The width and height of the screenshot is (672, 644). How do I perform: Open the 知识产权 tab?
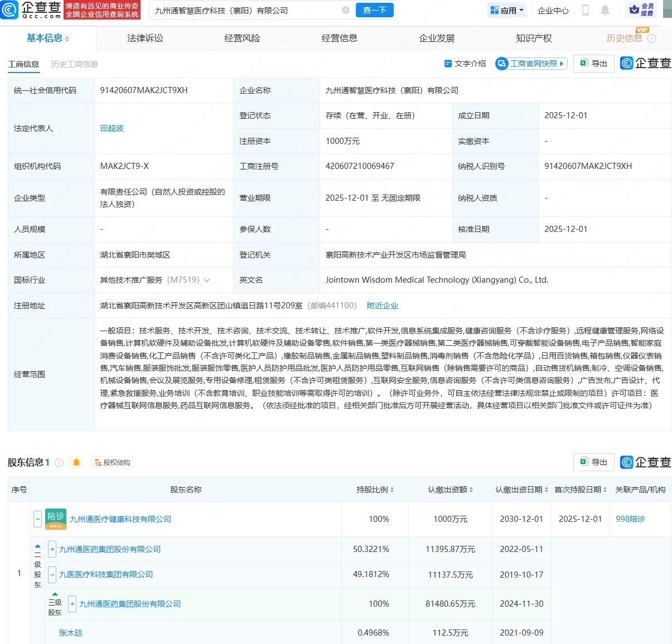(534, 38)
